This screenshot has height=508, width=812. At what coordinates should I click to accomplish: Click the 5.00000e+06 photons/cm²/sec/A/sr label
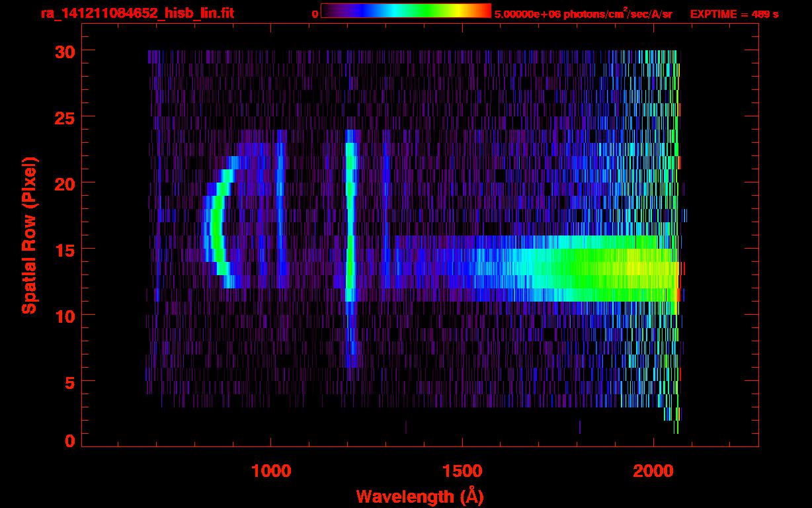click(583, 13)
